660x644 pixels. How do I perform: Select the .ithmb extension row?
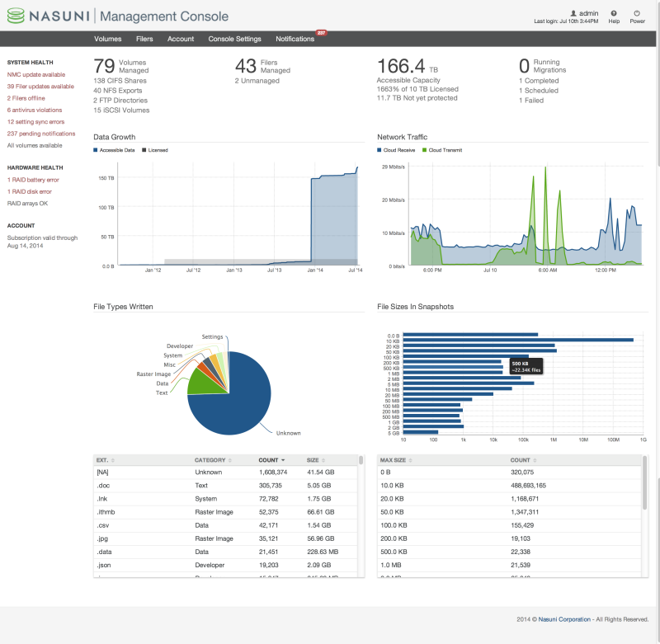coord(225,512)
